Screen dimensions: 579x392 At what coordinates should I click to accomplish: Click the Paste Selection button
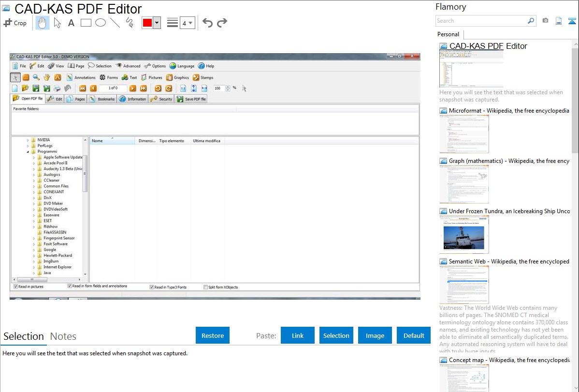tap(336, 335)
